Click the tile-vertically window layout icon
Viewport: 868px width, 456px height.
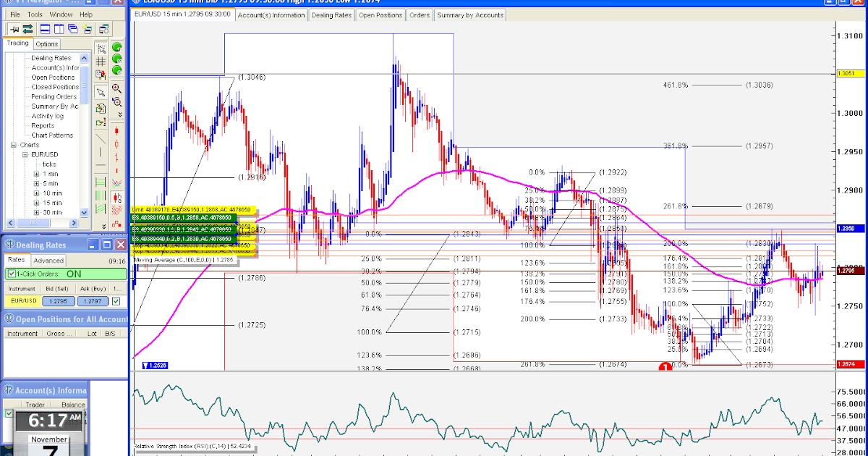point(59,29)
